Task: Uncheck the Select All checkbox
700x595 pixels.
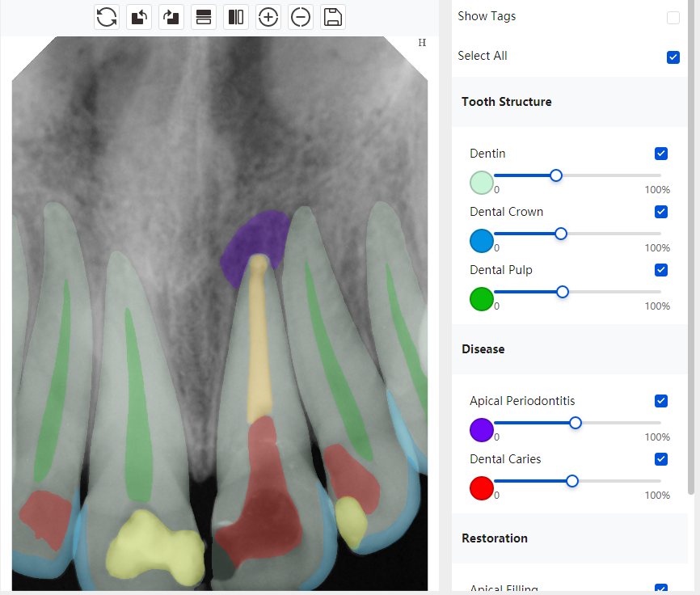Action: click(673, 57)
